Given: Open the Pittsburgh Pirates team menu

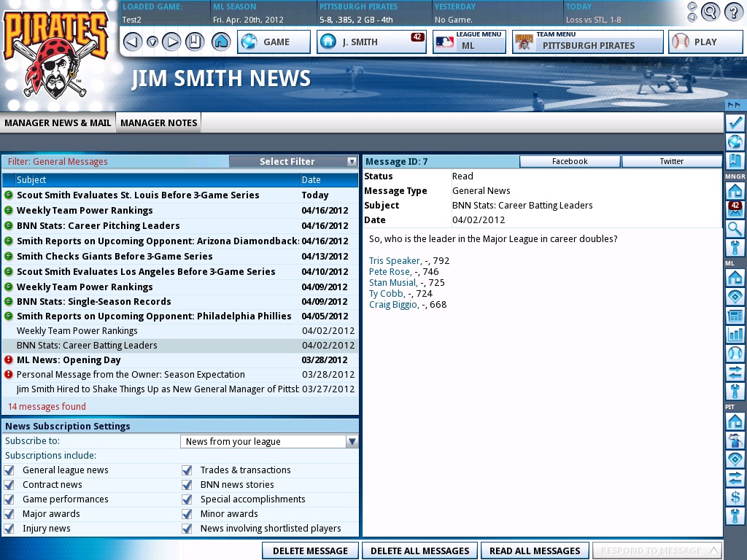Looking at the screenshot, I should click(x=588, y=42).
